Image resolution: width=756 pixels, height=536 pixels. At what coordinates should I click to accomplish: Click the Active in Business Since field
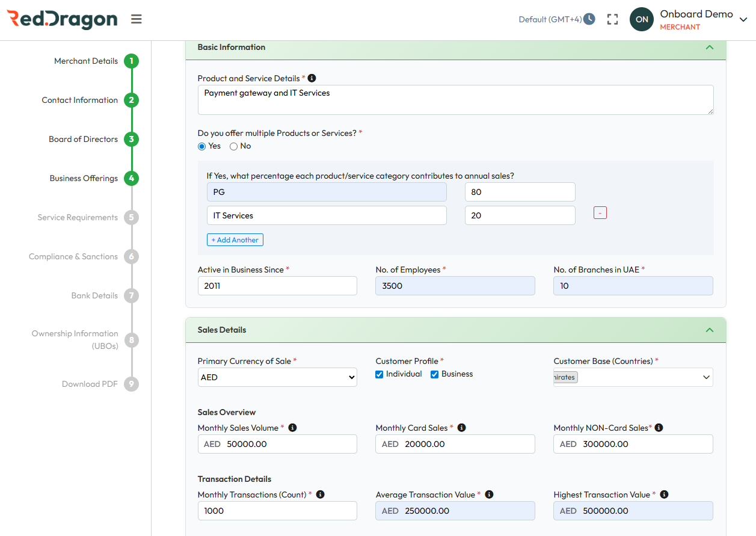(x=277, y=286)
